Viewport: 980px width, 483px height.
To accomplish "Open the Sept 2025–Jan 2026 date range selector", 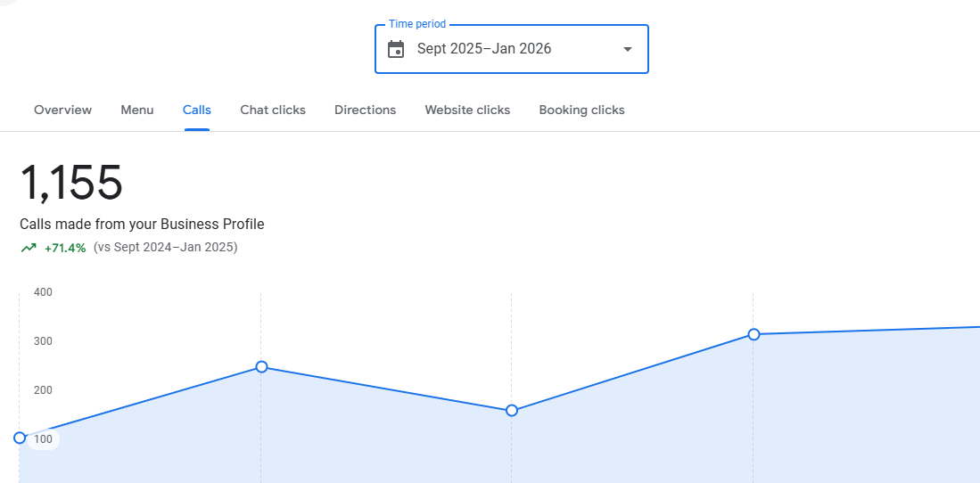I will pyautogui.click(x=484, y=49).
